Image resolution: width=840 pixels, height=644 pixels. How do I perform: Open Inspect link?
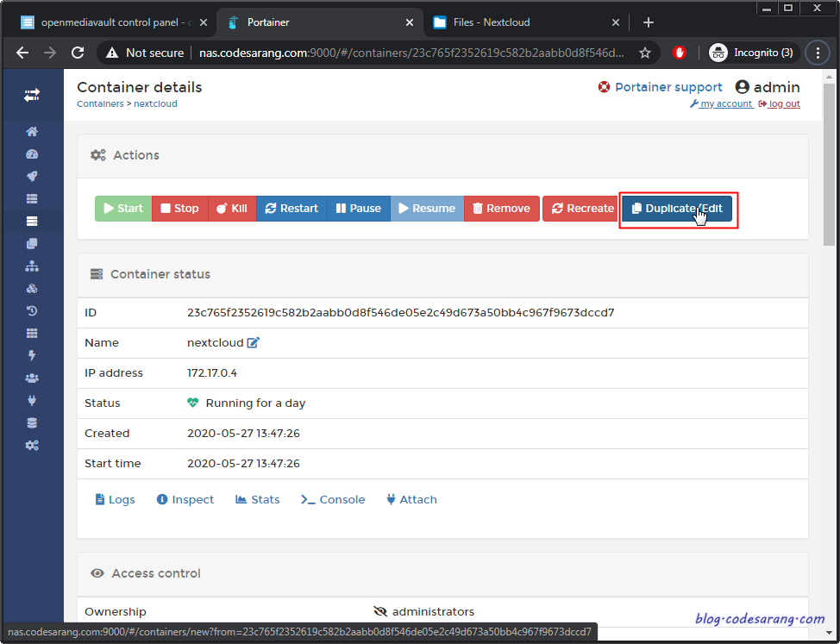[185, 499]
